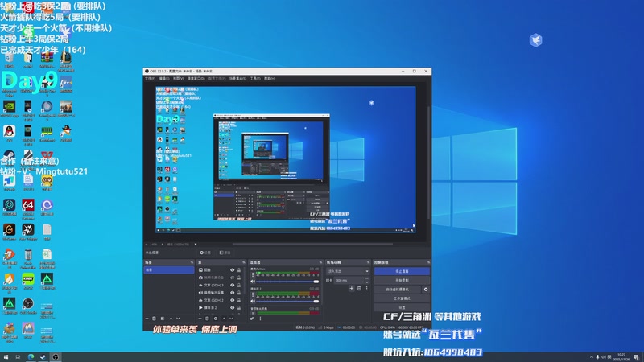Open Microsoft Edge from the taskbar
Image resolution: width=644 pixels, height=362 pixels.
31,356
